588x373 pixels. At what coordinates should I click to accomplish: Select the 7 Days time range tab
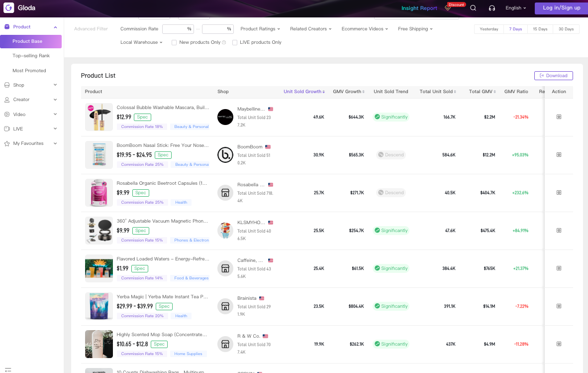click(516, 29)
